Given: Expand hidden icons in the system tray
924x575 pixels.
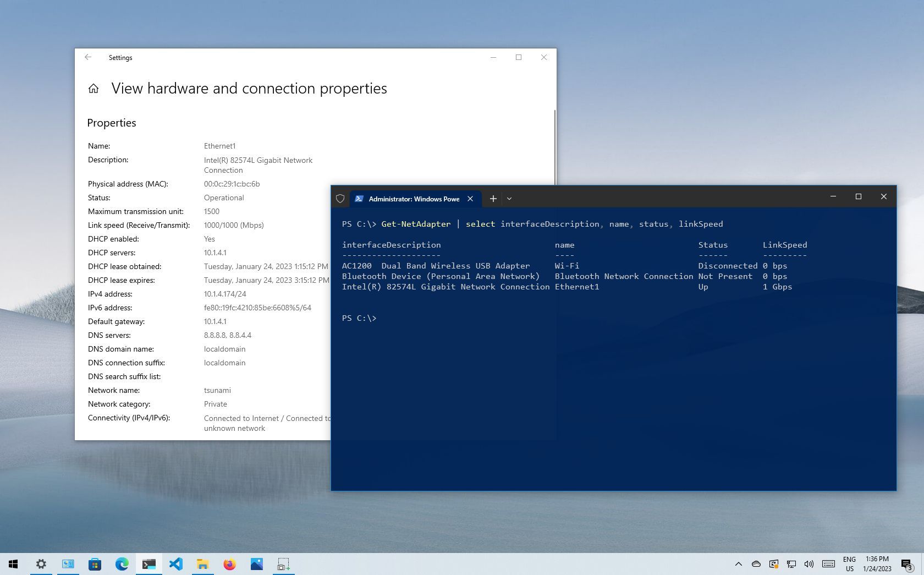Looking at the screenshot, I should click(x=739, y=564).
